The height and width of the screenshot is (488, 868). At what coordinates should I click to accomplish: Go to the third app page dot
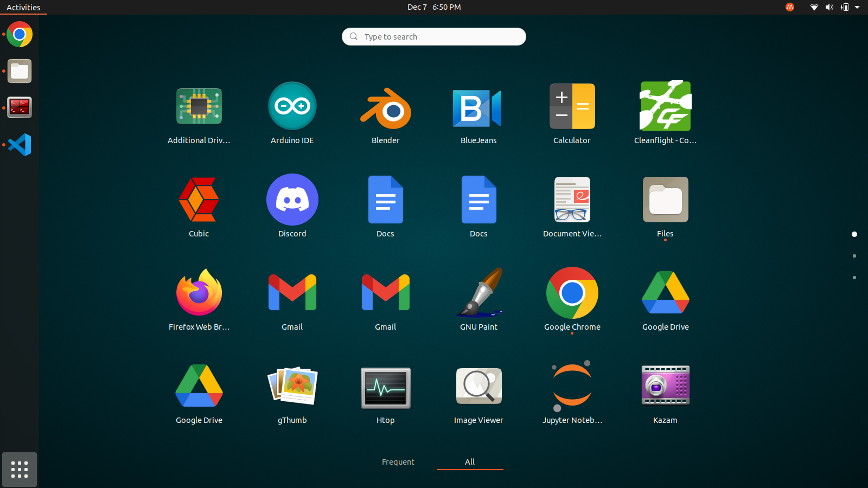point(854,278)
